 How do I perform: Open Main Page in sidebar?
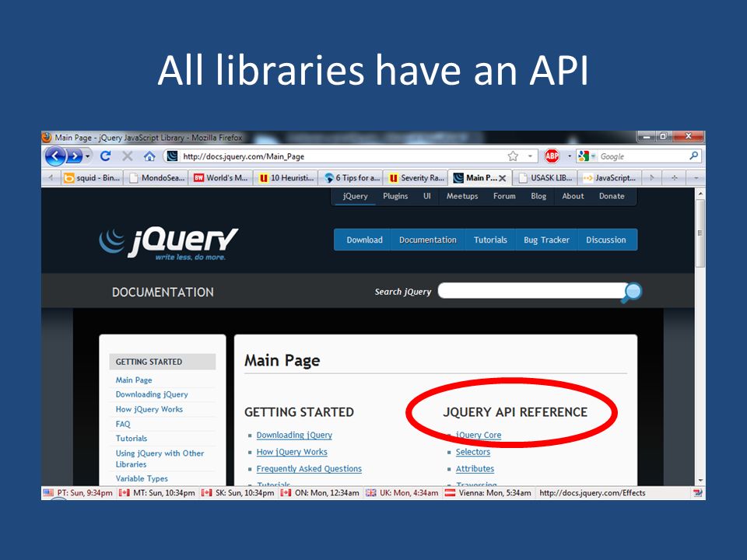click(134, 380)
